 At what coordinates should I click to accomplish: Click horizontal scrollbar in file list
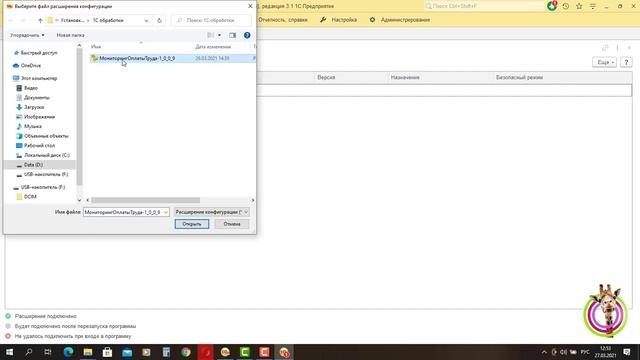[x=145, y=200]
